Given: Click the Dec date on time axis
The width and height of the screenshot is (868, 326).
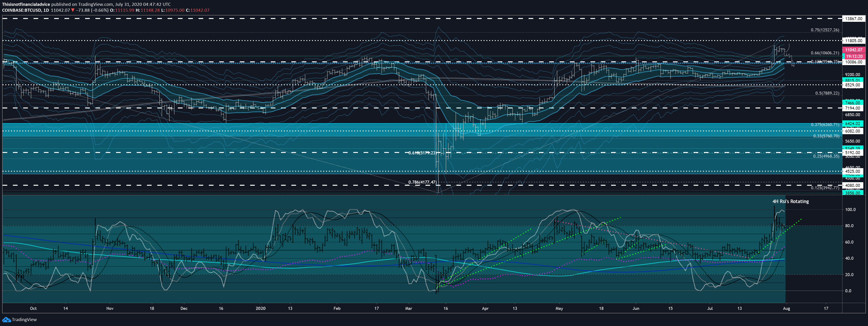Looking at the screenshot, I should (184, 308).
